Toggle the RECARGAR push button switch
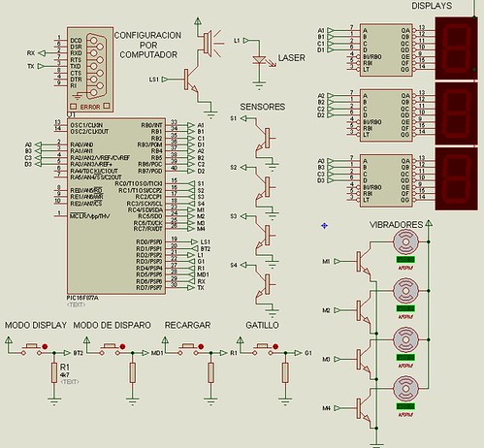This screenshot has height=448, width=484. (x=189, y=348)
